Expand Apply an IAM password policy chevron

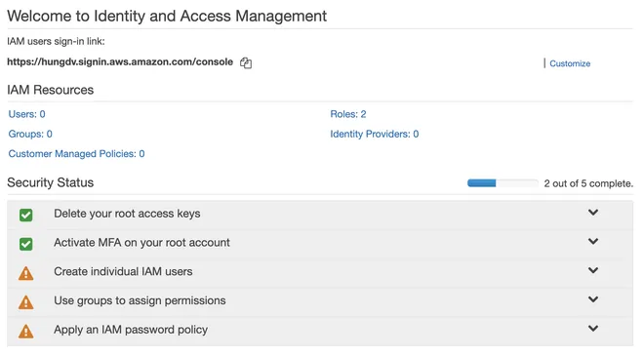(592, 329)
